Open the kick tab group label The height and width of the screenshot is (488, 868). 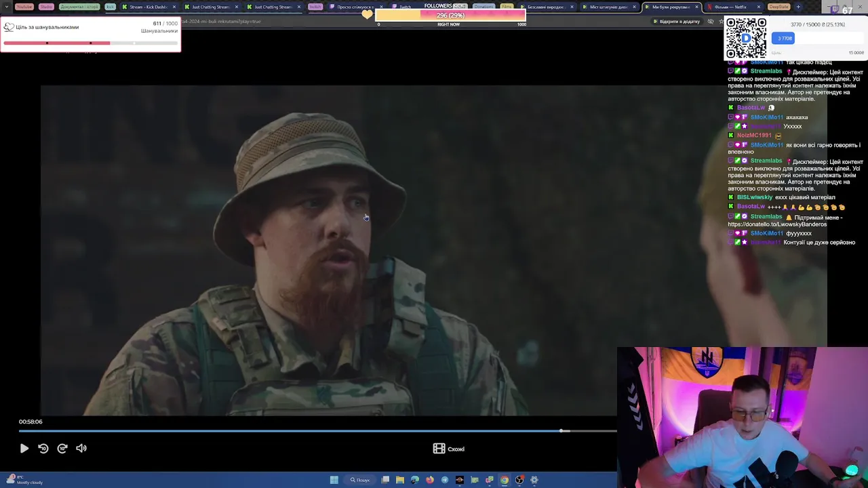110,7
